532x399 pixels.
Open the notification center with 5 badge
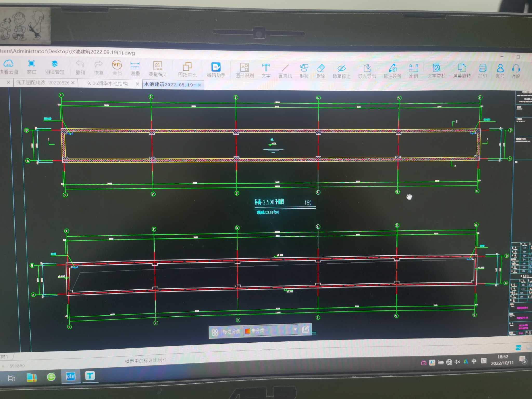point(523,360)
